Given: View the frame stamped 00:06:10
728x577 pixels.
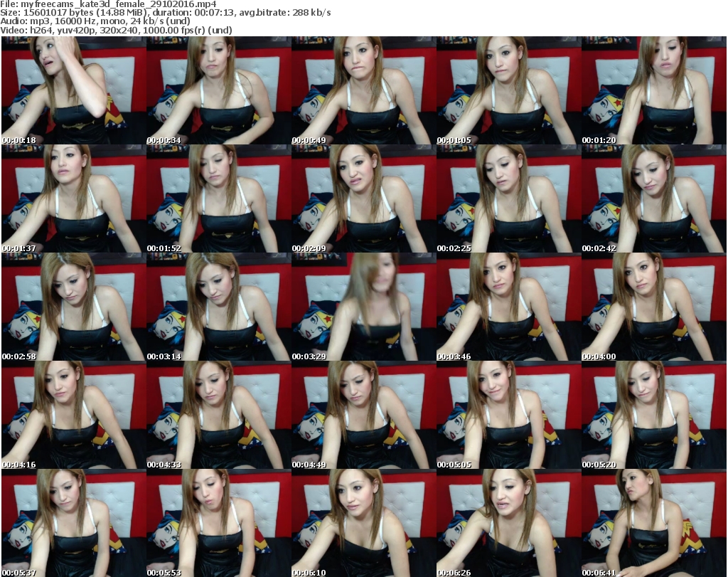Looking at the screenshot, I should [x=363, y=523].
